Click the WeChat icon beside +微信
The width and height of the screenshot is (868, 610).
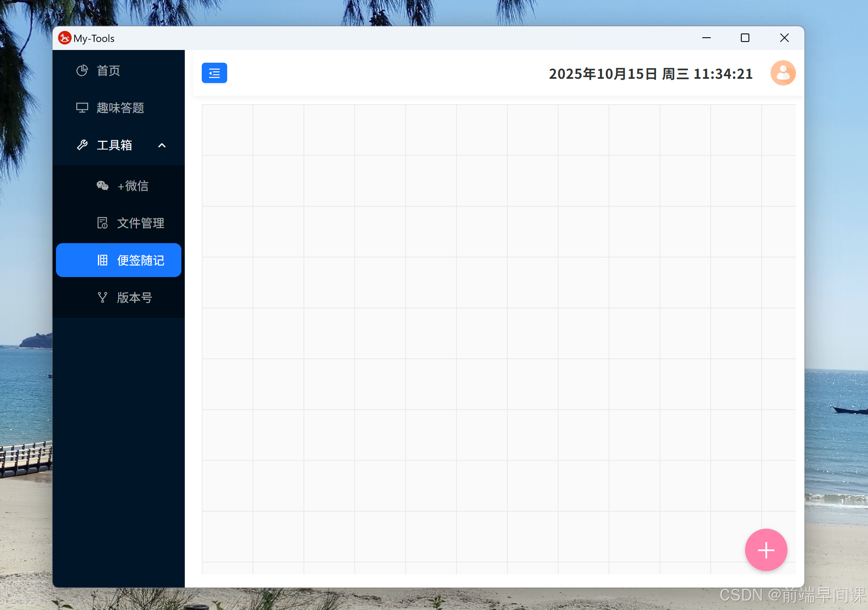pos(102,186)
